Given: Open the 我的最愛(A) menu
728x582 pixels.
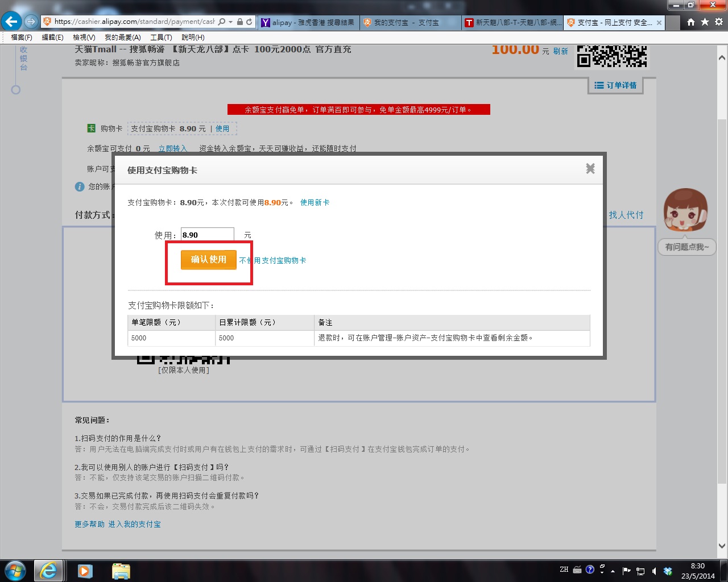Looking at the screenshot, I should [x=122, y=37].
